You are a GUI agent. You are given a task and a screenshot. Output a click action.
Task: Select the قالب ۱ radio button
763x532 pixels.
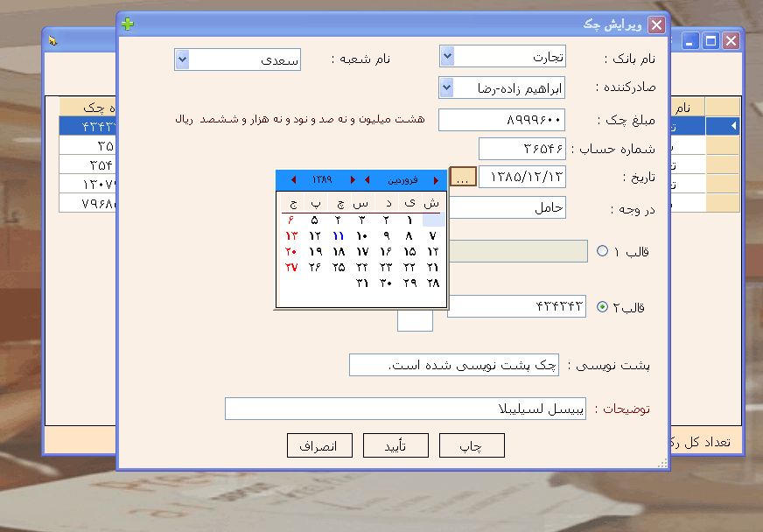coord(602,251)
